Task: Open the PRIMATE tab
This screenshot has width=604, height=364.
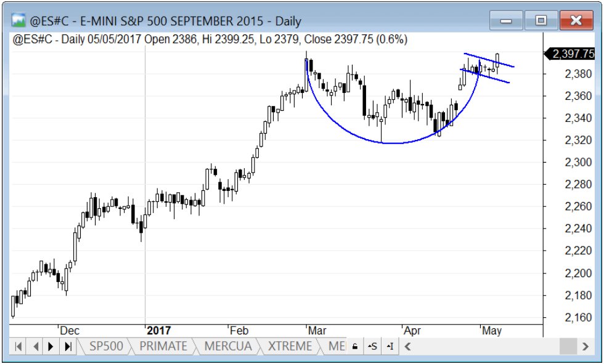Action: (163, 346)
